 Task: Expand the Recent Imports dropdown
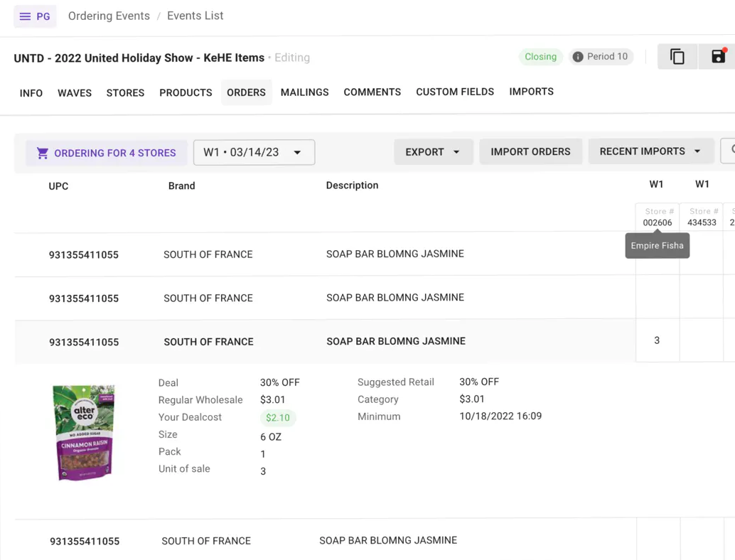[x=650, y=151]
